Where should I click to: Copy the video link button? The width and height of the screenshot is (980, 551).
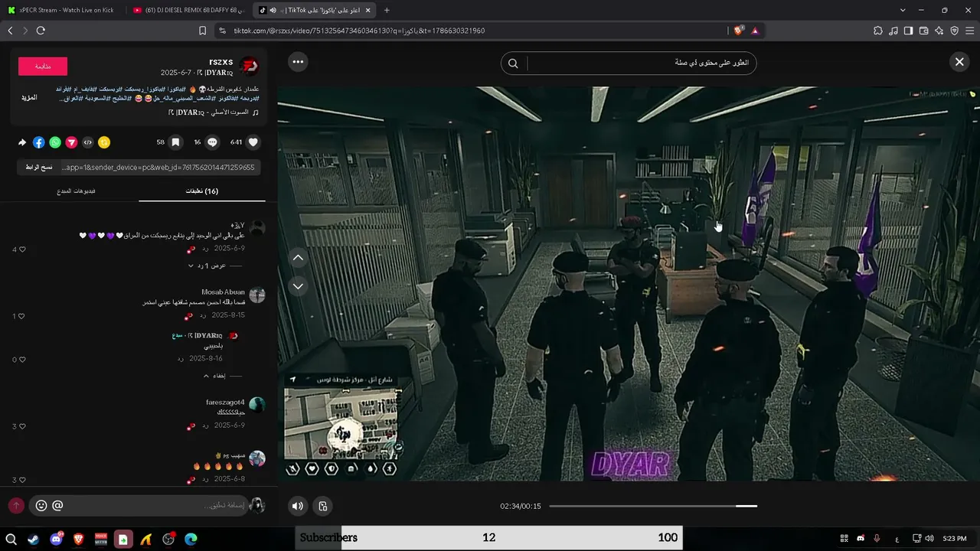click(x=38, y=168)
